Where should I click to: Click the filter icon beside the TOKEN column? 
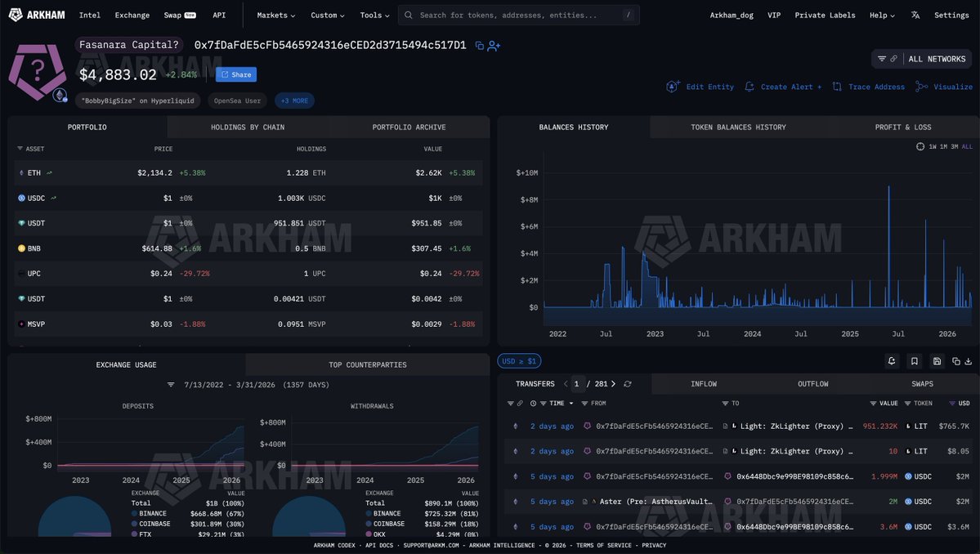[x=907, y=404]
